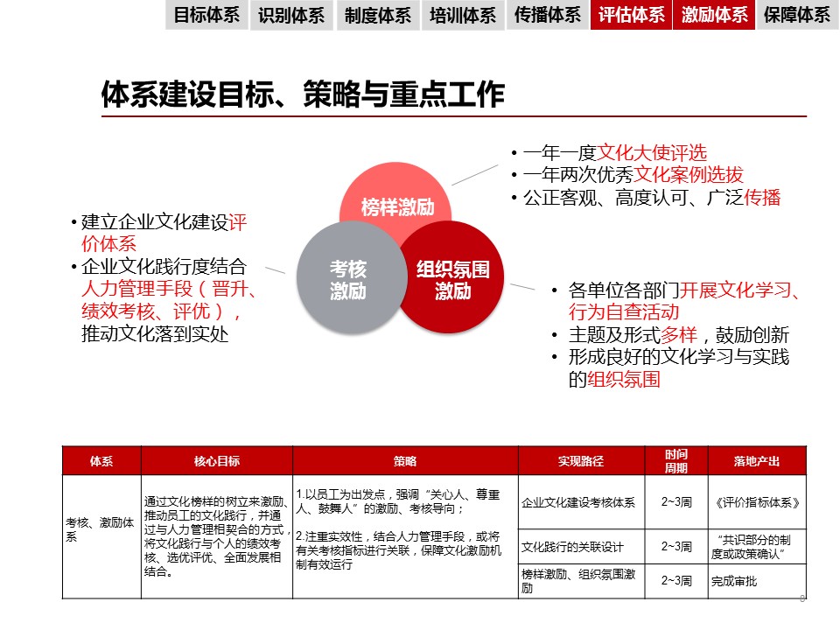Select the 企业文化建设考核体系 cell
840x630 pixels.
pyautogui.click(x=581, y=502)
